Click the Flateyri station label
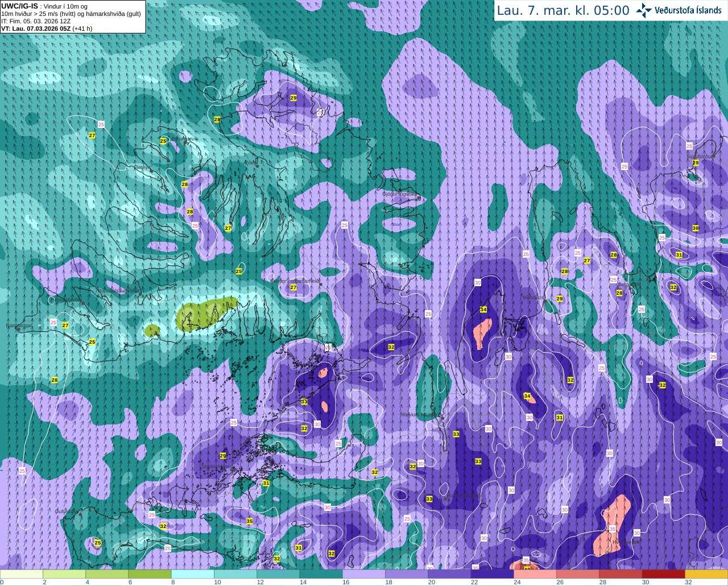 coord(142,167)
